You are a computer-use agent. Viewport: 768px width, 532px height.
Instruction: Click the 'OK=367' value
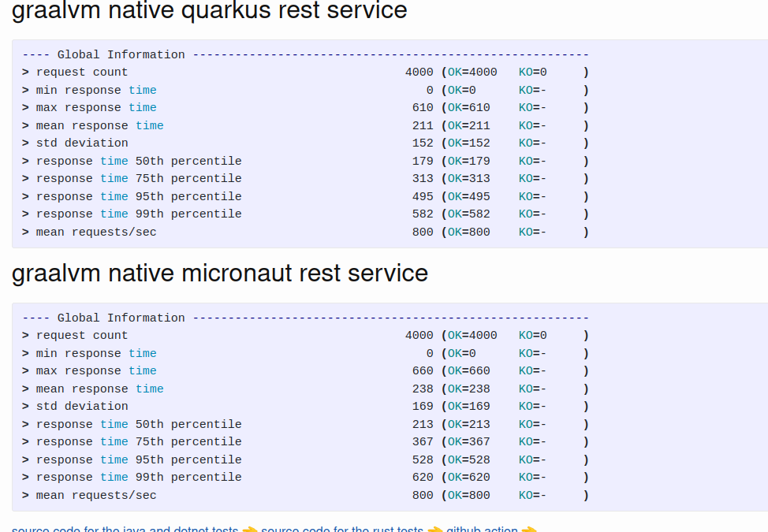pos(468,442)
